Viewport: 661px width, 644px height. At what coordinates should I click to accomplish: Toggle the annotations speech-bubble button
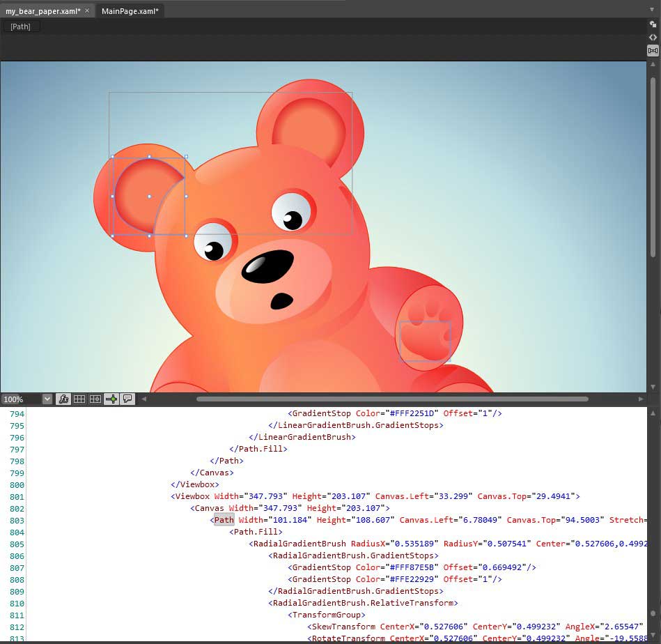point(127,399)
